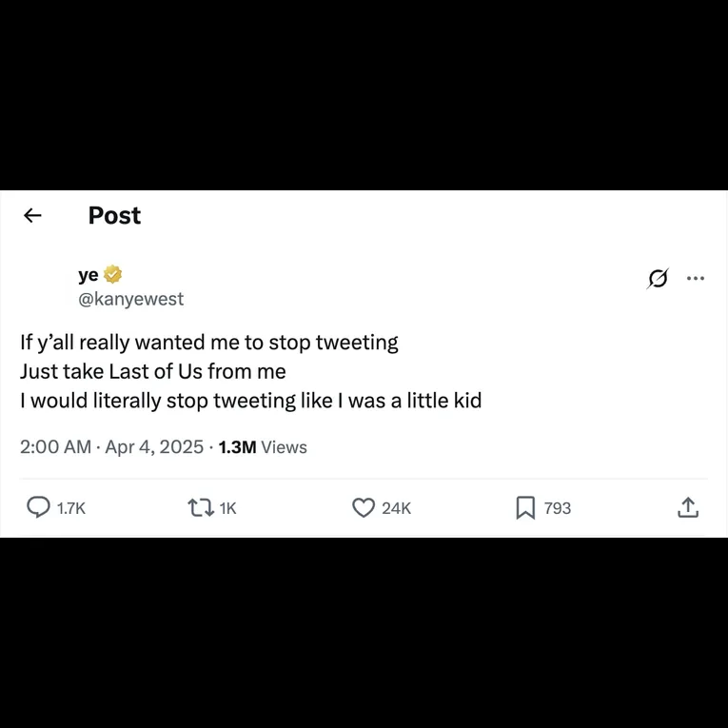Click the Apr 4, 2025 date
Viewport: 728px width, 728px height.
point(154,446)
